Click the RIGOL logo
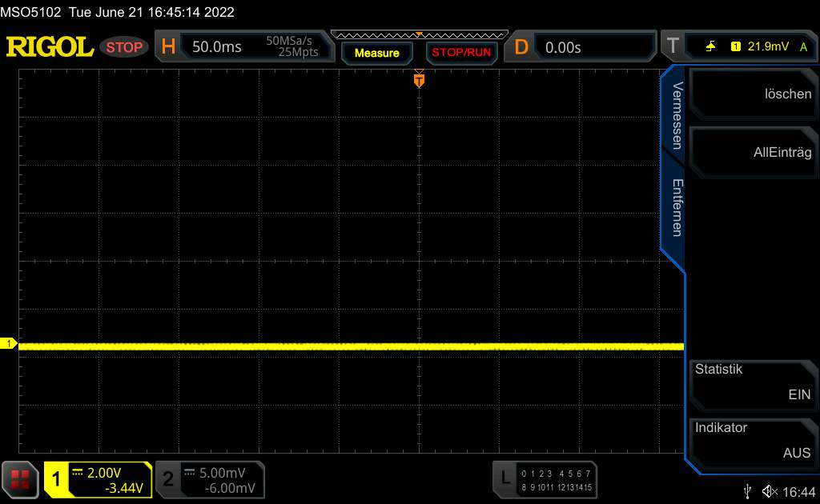Screen dimensions: 820x504 click(x=50, y=47)
